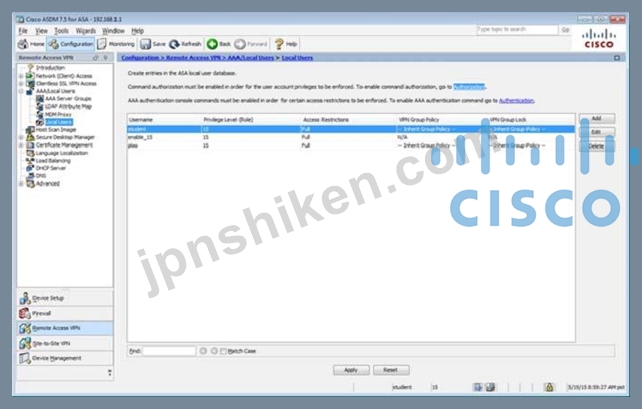The width and height of the screenshot is (642, 409).
Task: Click the lock icon in status bar
Action: click(549, 387)
